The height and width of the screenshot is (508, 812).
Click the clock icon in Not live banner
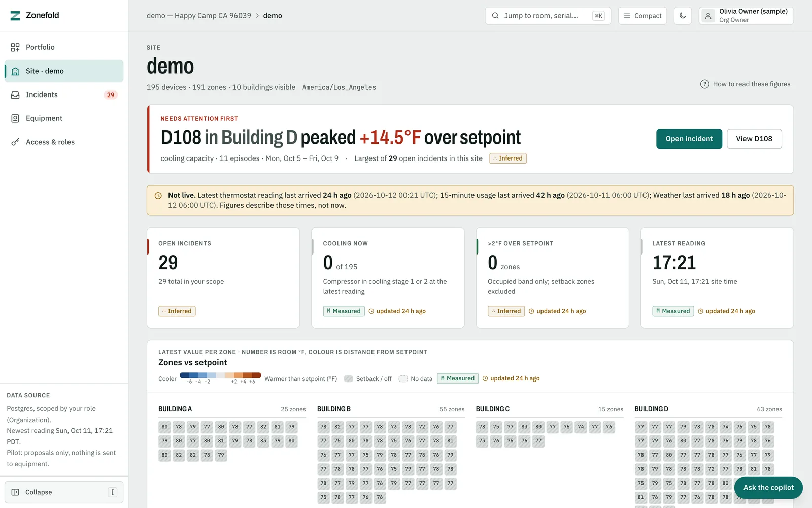coord(158,196)
